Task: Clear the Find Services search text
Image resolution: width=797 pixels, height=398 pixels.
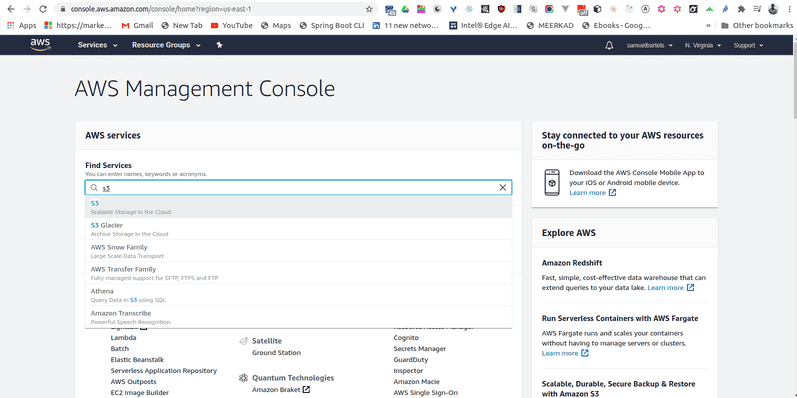Action: [x=503, y=188]
